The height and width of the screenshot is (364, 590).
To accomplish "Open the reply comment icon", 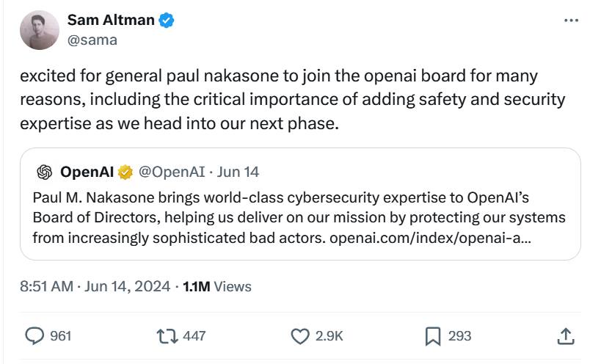I will click(x=35, y=336).
